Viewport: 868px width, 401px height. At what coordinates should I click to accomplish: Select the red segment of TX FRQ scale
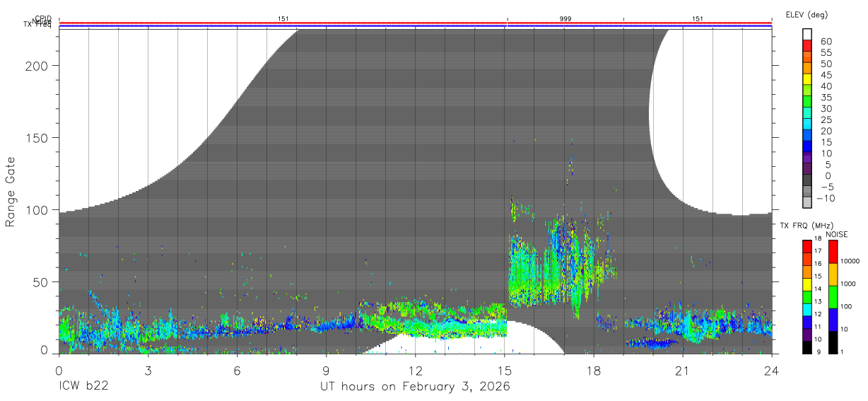pos(808,247)
